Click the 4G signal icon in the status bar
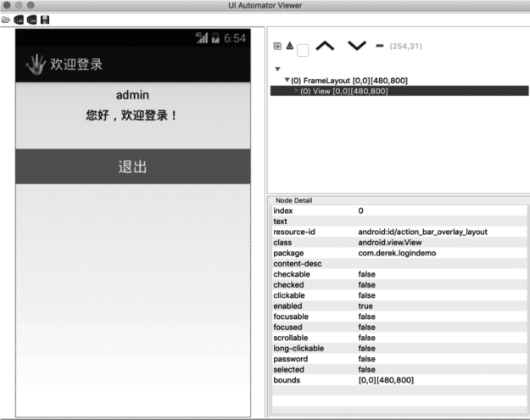The height and width of the screenshot is (420, 530). coord(202,37)
